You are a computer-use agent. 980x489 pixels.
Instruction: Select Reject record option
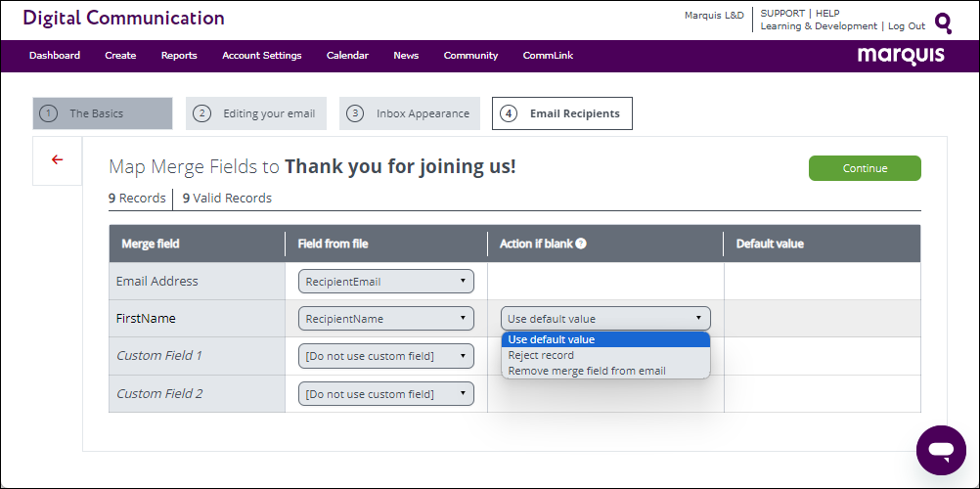[541, 355]
